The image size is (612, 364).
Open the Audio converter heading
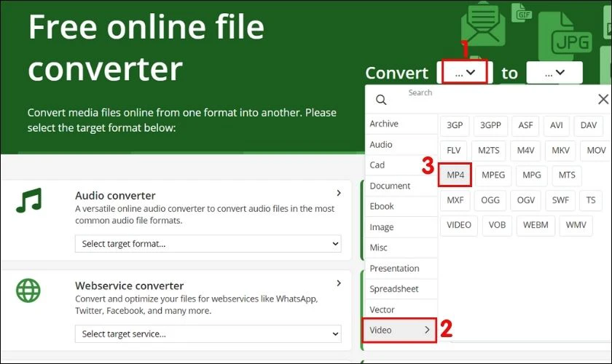pos(115,195)
